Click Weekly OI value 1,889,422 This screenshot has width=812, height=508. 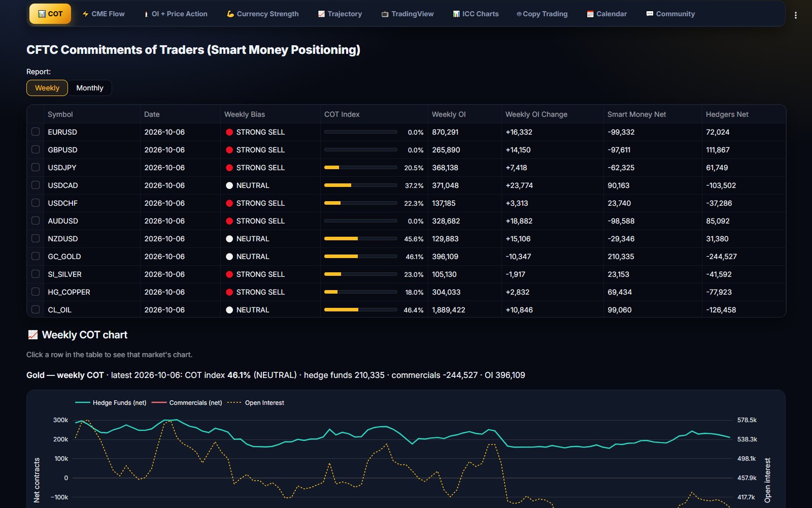point(449,310)
